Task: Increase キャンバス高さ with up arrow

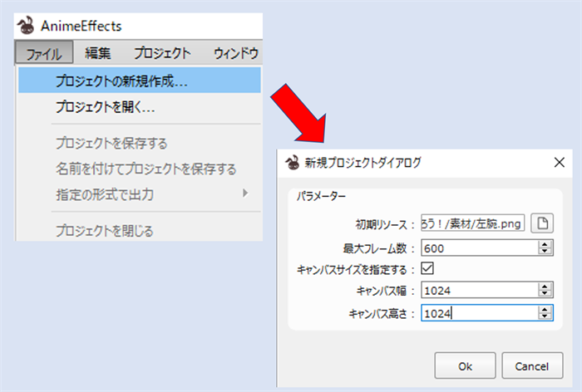Action: point(545,310)
